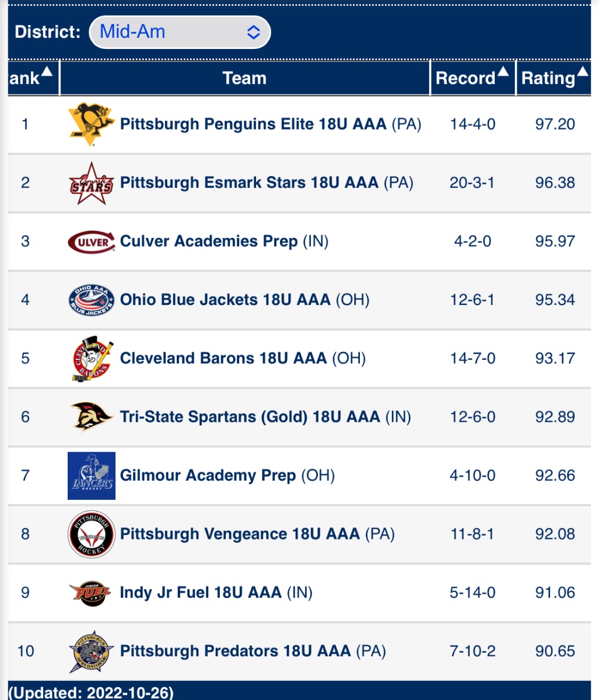Click the Pittsburgh Predators star logo
Image resolution: width=599 pixels, height=700 pixels.
pos(91,652)
